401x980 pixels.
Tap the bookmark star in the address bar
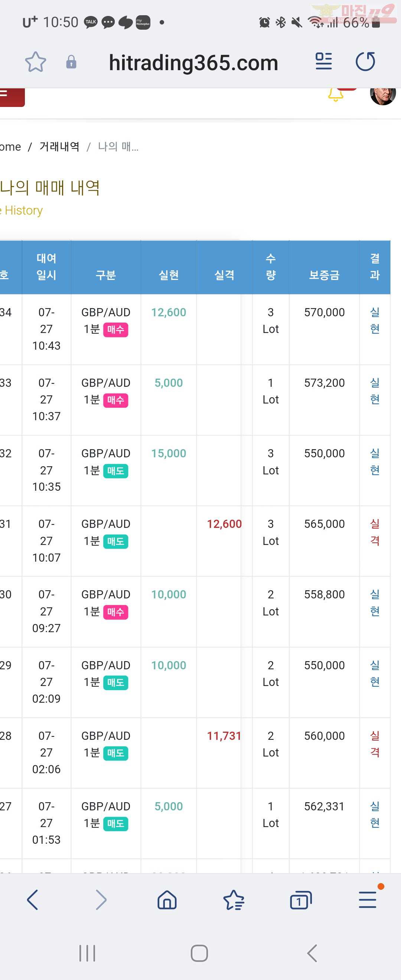tap(35, 62)
